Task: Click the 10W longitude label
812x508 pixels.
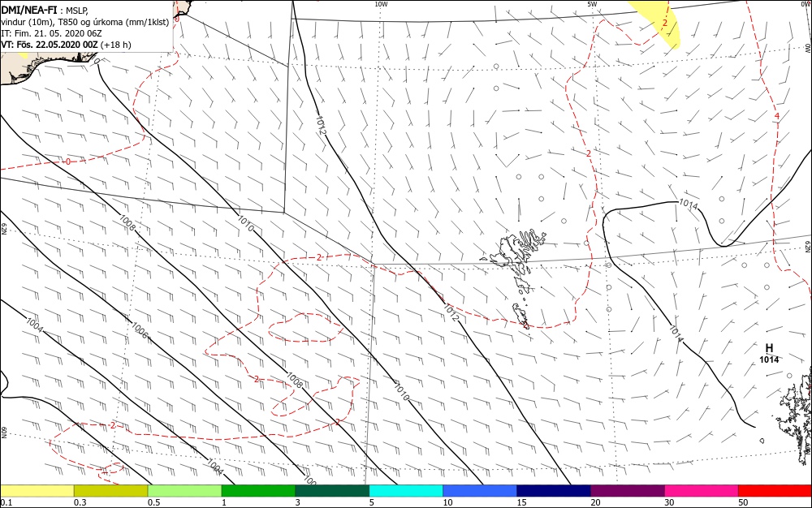Action: 381,4
